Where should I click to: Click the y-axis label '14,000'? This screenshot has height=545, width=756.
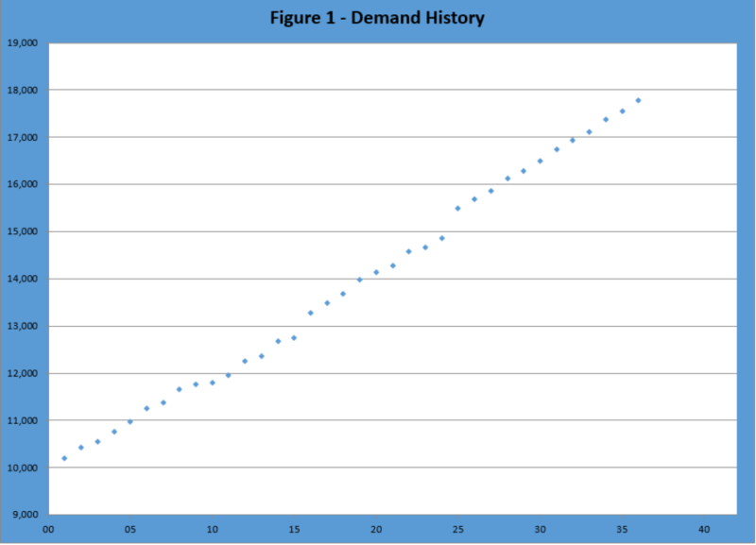[x=25, y=278]
